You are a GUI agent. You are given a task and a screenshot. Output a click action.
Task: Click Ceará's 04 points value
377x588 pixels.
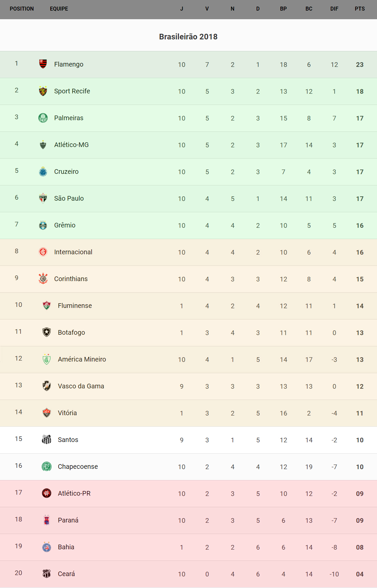(x=360, y=574)
